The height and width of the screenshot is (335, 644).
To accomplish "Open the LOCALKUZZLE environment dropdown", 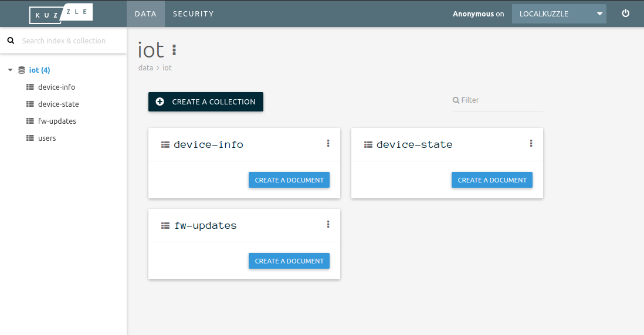I will [558, 14].
